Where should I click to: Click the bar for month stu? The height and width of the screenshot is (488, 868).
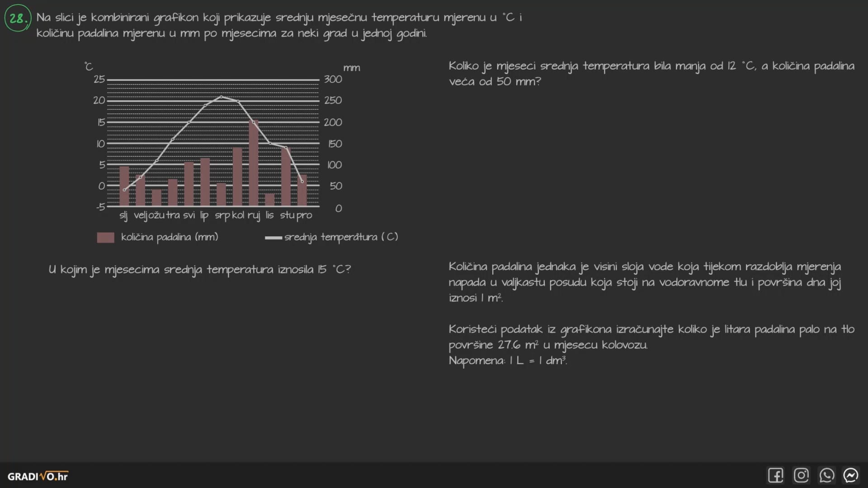click(286, 177)
